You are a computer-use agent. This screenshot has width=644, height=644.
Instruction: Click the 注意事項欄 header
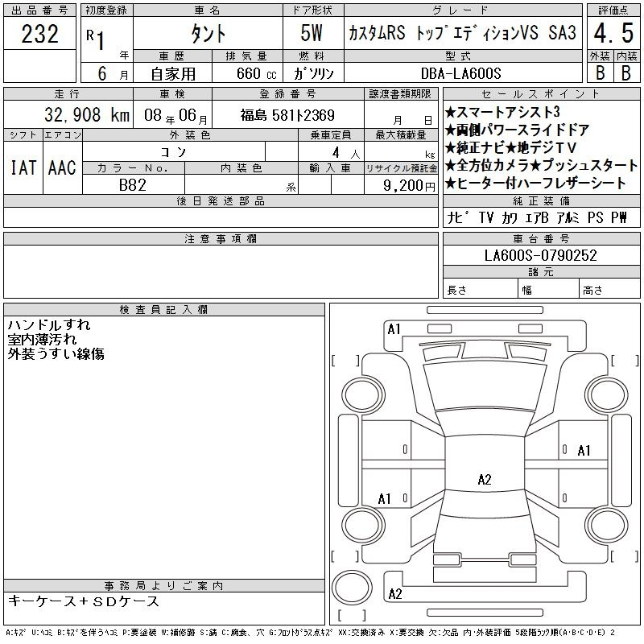[221, 239]
